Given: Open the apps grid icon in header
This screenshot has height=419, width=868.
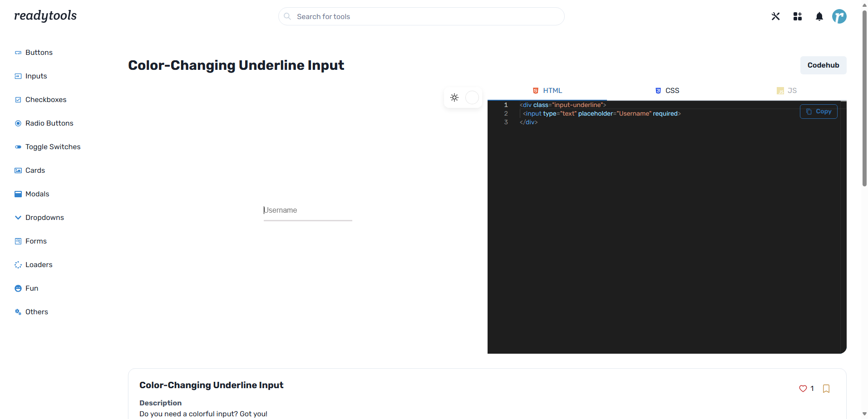Looking at the screenshot, I should click(798, 16).
